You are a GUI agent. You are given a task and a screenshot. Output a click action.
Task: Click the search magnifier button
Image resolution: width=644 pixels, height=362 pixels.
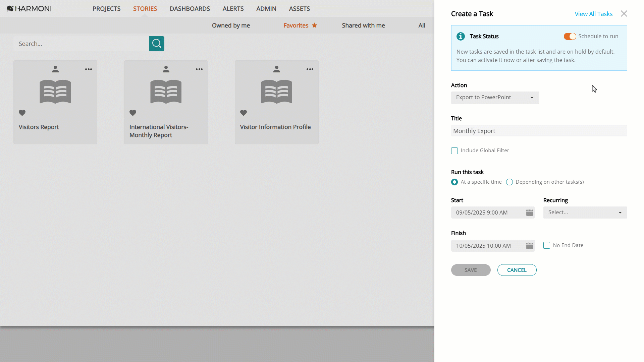tap(157, 44)
